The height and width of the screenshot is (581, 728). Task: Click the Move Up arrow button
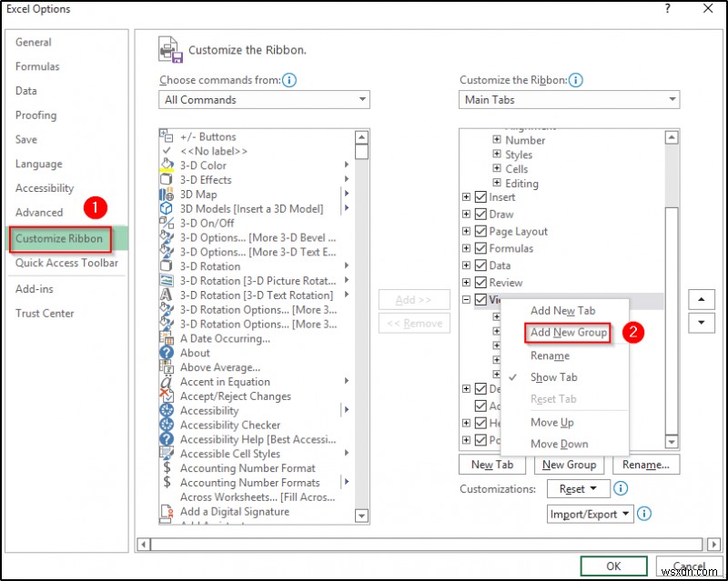tap(700, 300)
